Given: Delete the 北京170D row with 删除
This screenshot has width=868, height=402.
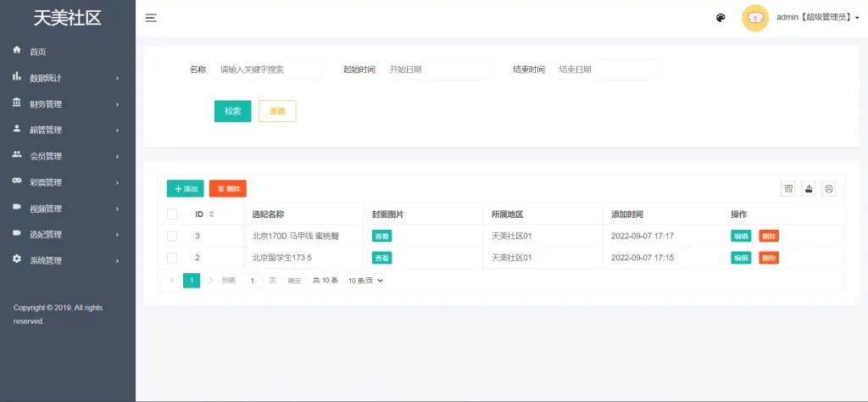Looking at the screenshot, I should (769, 236).
